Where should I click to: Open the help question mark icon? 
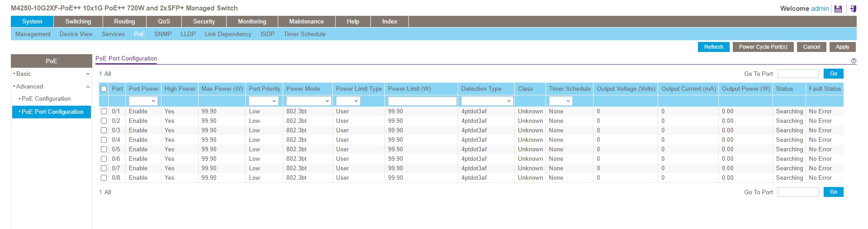pyautogui.click(x=854, y=61)
